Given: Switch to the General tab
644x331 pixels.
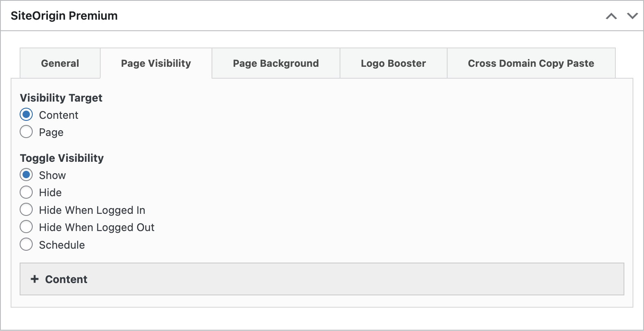Looking at the screenshot, I should [x=60, y=63].
